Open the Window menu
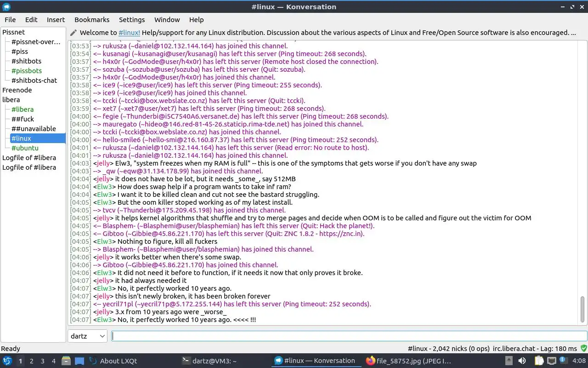Viewport: 588px width, 368px height. pos(167,20)
